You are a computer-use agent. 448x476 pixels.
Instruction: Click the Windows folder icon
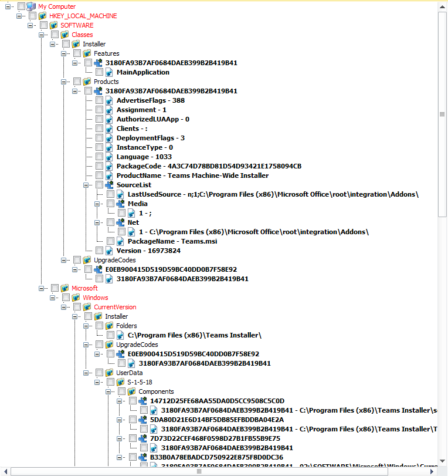(76, 298)
